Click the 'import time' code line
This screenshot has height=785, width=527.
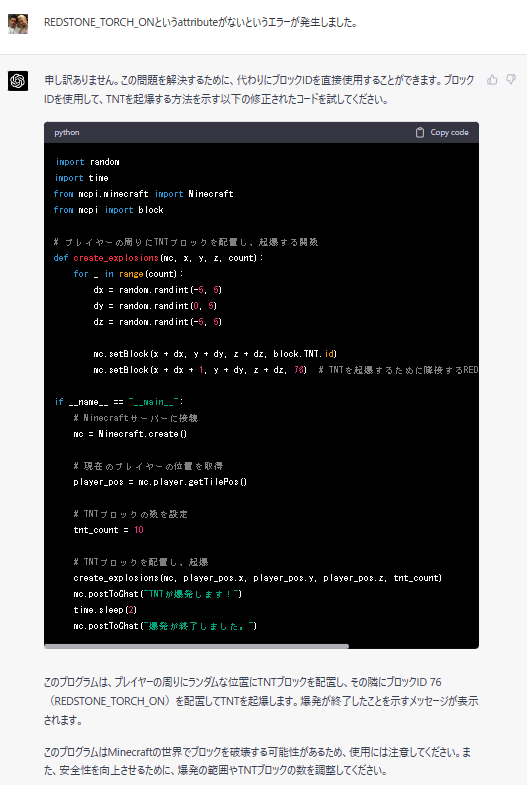[x=82, y=178]
